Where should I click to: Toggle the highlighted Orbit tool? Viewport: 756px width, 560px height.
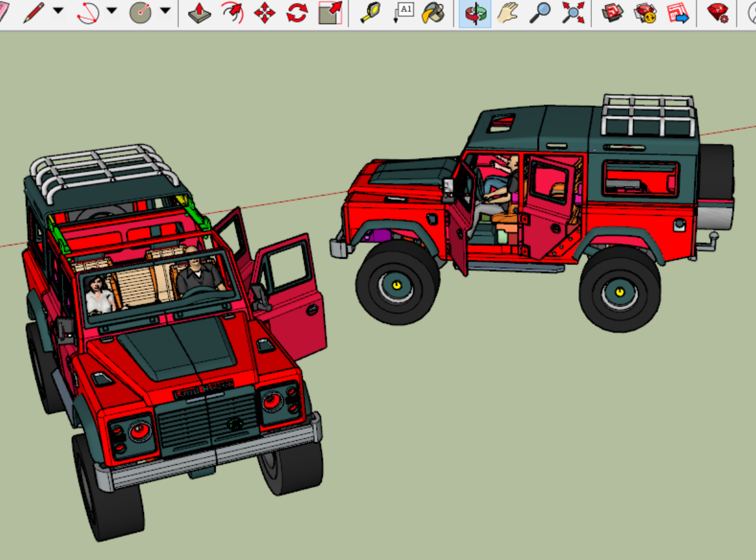click(475, 13)
